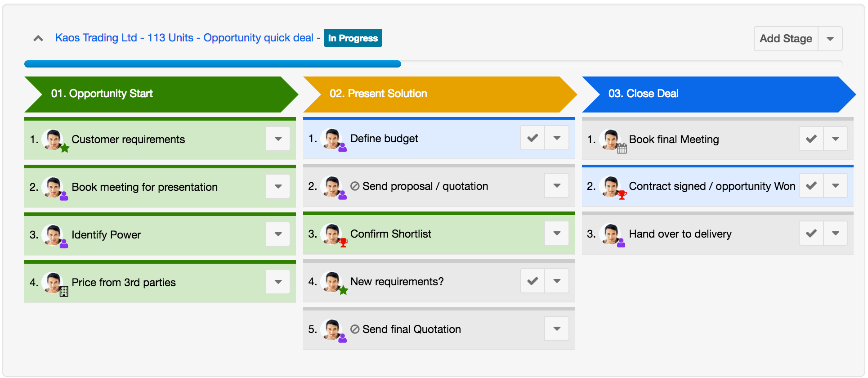Click the green star badge on New requirements?

pyautogui.click(x=343, y=290)
